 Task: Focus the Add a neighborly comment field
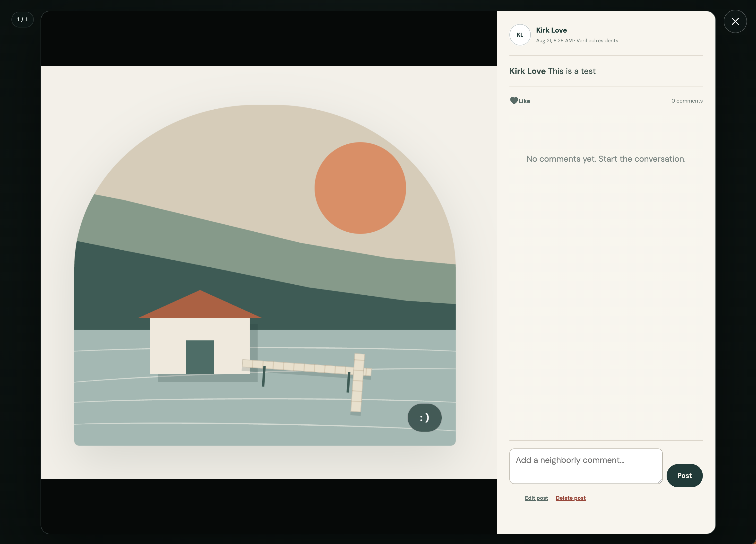pos(586,466)
